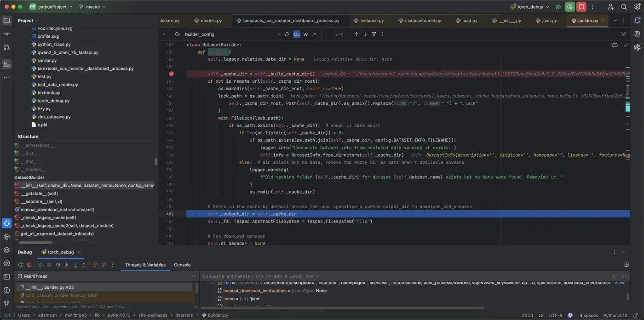The height and width of the screenshot is (320, 644).
Task: Clear the builder_config search text
Action: 279,34
